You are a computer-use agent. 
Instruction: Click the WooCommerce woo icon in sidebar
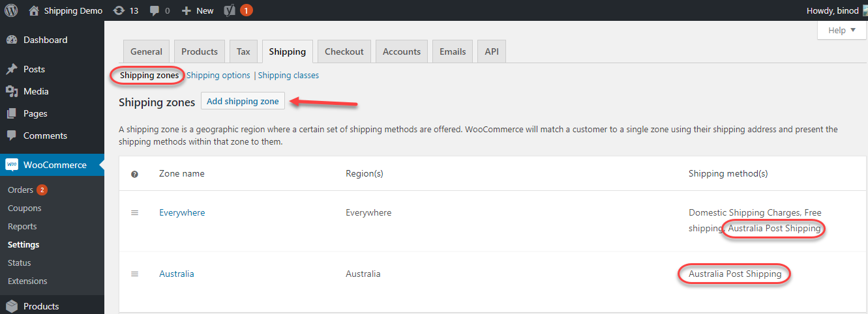[x=11, y=165]
